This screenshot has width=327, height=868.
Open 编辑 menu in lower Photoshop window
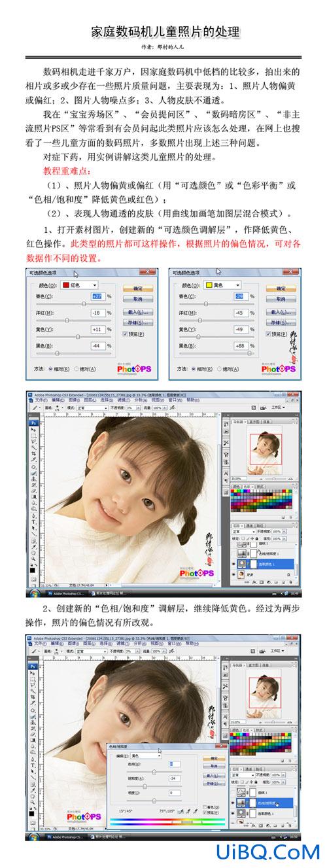(57, 644)
